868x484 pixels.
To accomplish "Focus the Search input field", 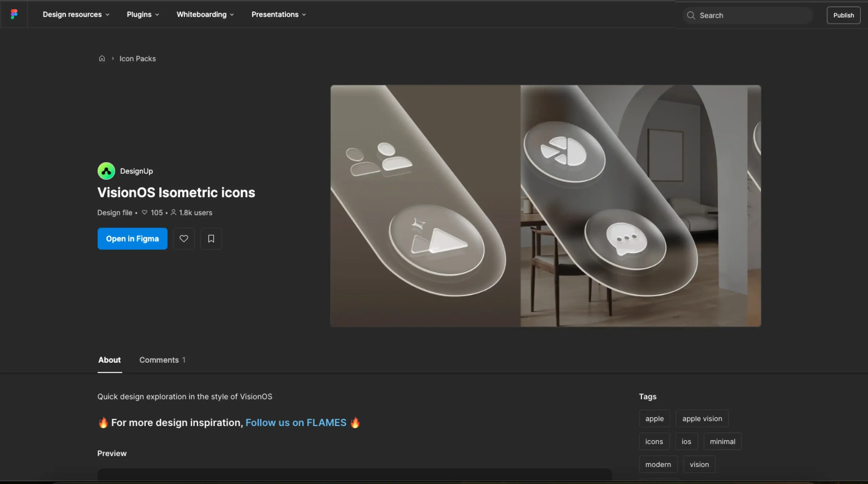I will (748, 15).
